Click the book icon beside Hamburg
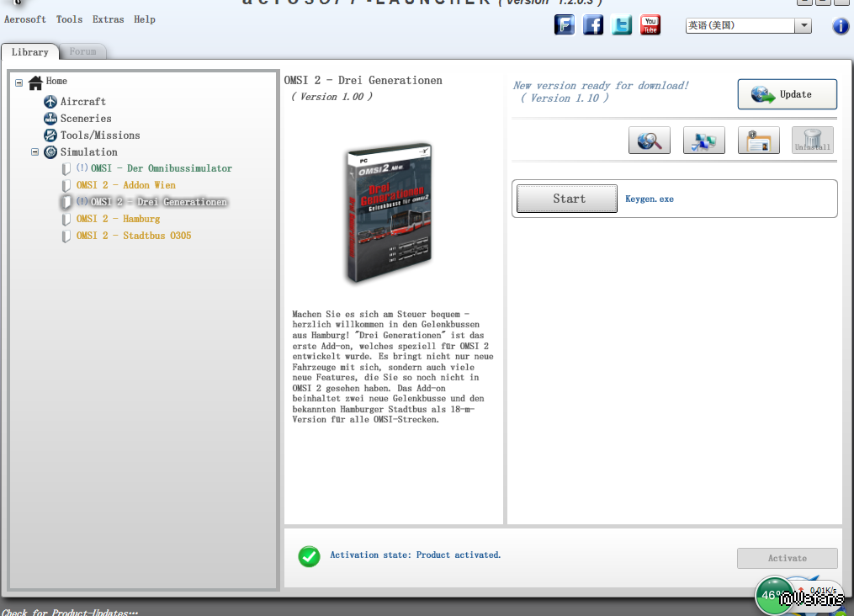The height and width of the screenshot is (616, 854). (66, 220)
